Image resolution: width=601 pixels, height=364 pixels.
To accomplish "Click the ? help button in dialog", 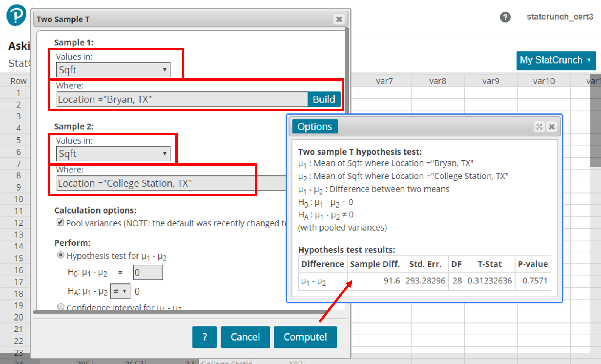I will click(x=204, y=337).
